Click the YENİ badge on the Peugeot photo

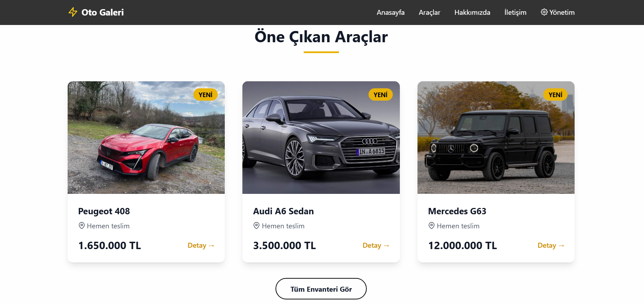(205, 95)
